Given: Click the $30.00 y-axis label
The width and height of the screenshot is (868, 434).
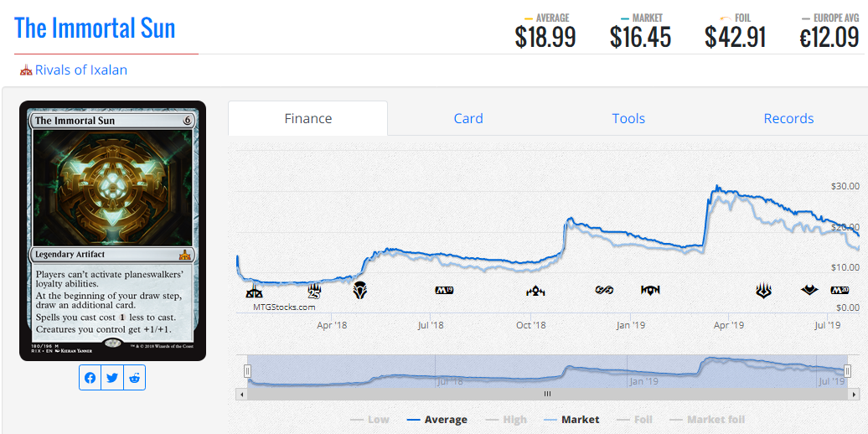Looking at the screenshot, I should (845, 187).
